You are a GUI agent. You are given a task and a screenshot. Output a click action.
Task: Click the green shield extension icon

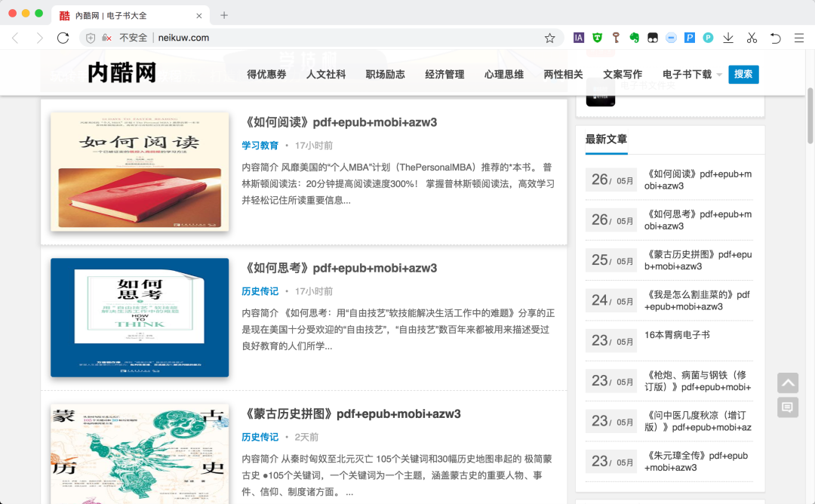[596, 38]
